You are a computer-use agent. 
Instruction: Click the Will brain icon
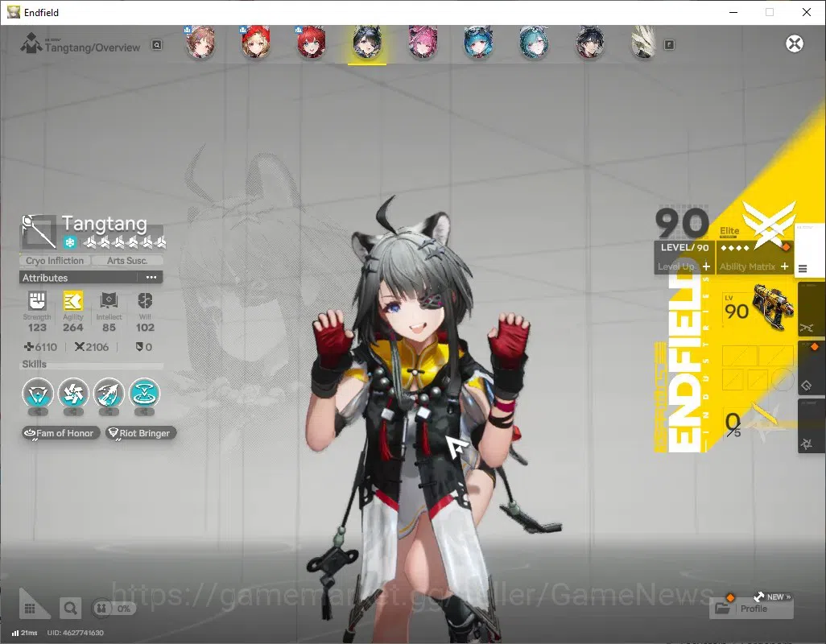pyautogui.click(x=145, y=301)
